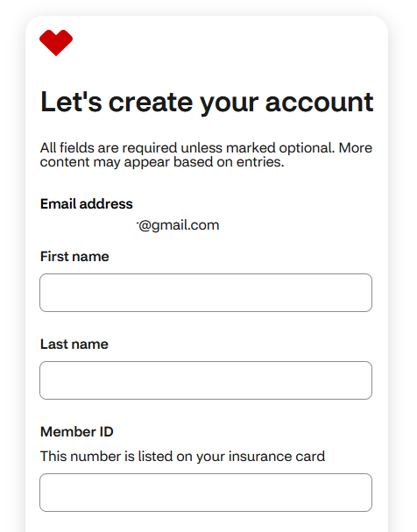Screen dimensions: 417x532
Task: Click the Last name label
Action: (x=74, y=344)
